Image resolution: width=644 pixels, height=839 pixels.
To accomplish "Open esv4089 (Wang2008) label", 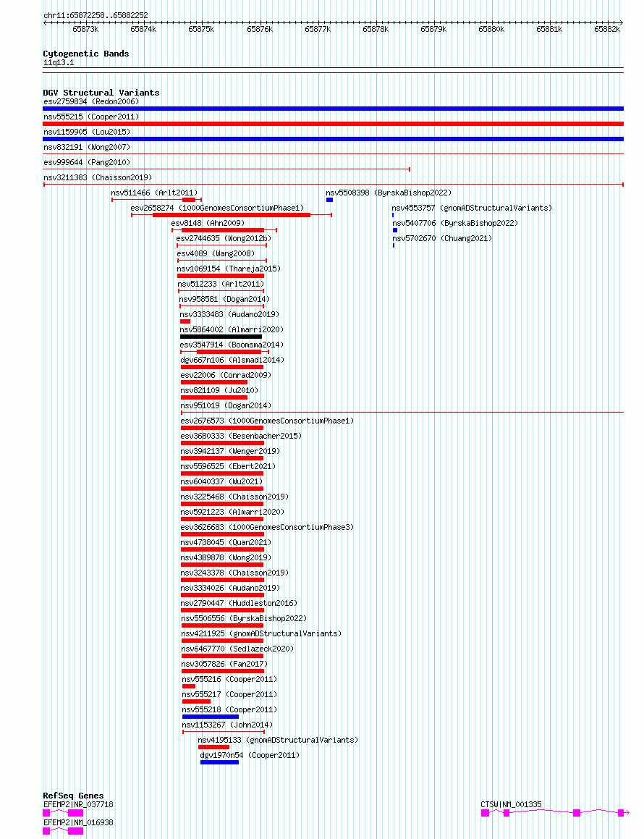I will pyautogui.click(x=216, y=253).
